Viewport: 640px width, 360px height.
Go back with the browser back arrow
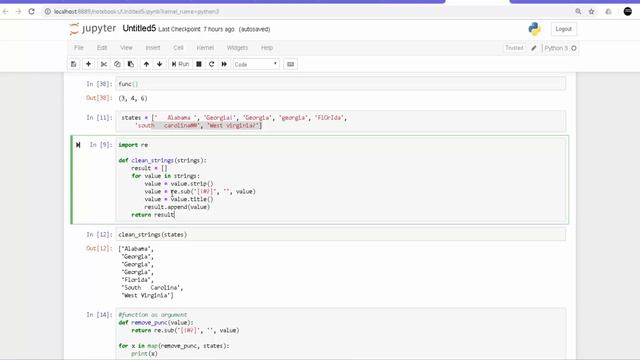pos(5,11)
